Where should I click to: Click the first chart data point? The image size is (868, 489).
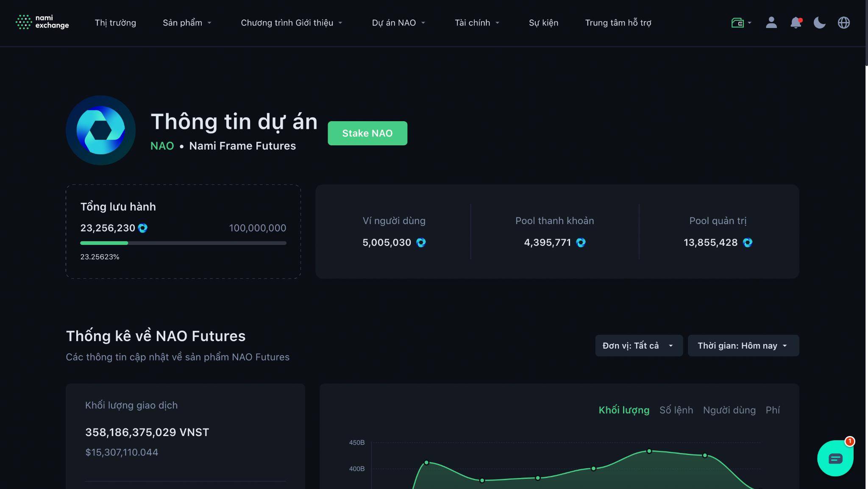point(426,462)
